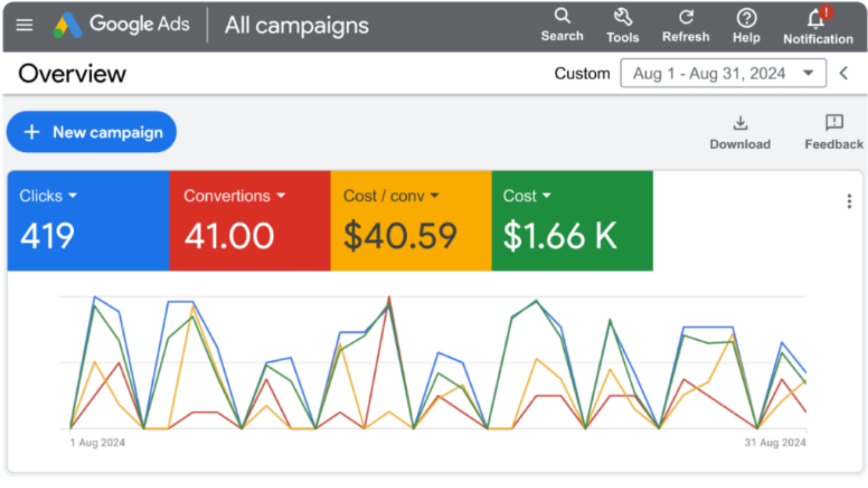
Task: Open the Clicks metric dropdown
Action: (72, 196)
